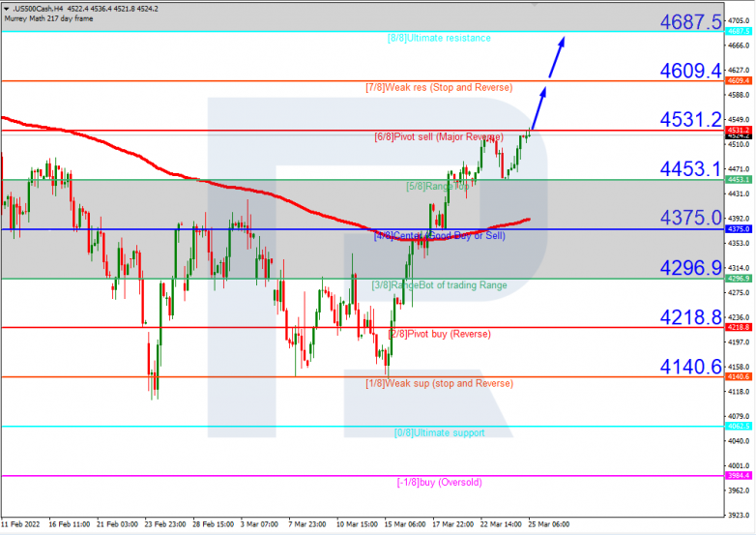Click the 4588.0 price scale value

tap(739, 95)
